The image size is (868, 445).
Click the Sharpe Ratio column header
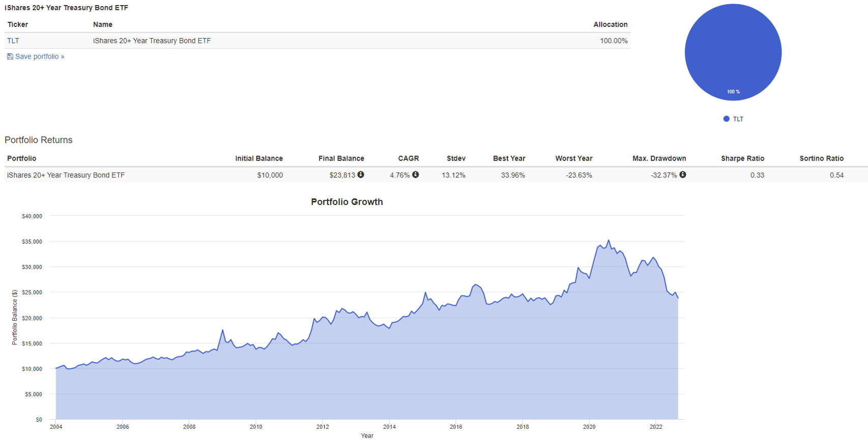click(742, 158)
